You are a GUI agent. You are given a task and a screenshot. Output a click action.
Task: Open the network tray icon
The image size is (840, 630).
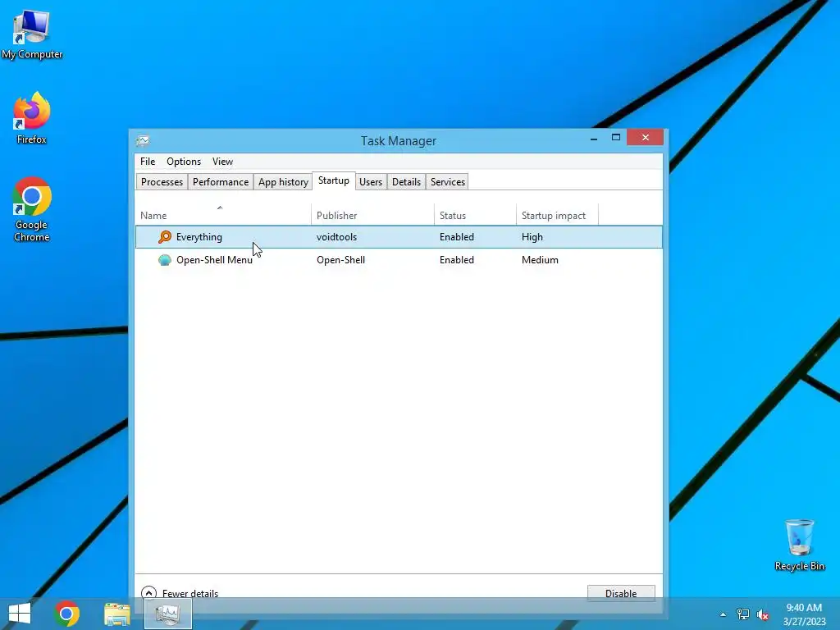point(743,614)
